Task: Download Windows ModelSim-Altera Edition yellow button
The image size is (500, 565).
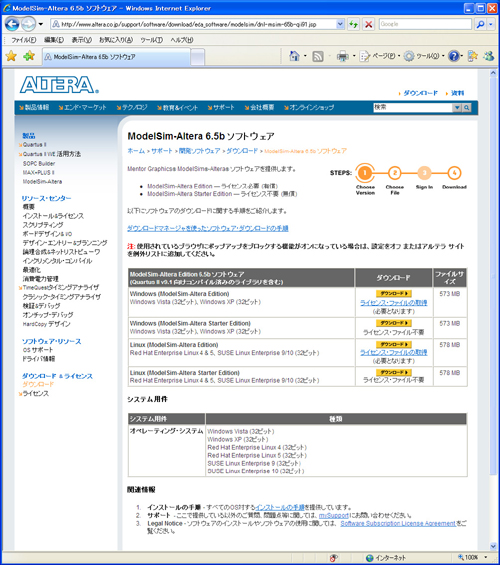Action: [394, 294]
